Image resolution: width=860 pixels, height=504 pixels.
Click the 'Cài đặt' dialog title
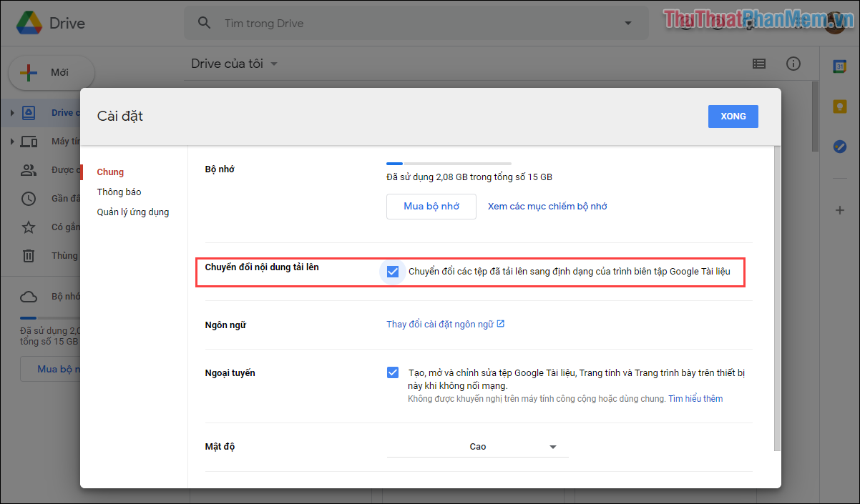pyautogui.click(x=120, y=116)
